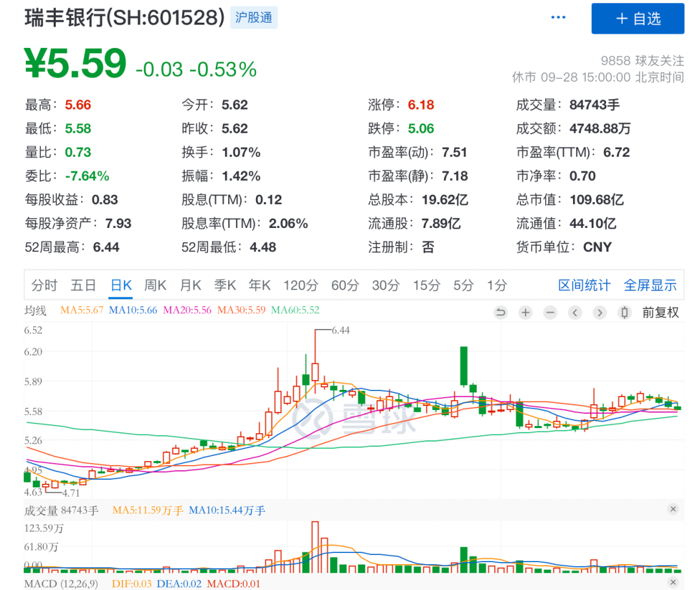Open the three-dot more options menu
The image size is (700, 590).
(x=558, y=17)
